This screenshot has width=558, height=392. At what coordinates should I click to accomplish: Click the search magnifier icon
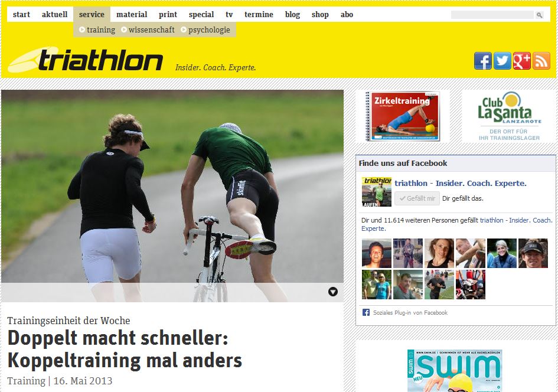(540, 15)
